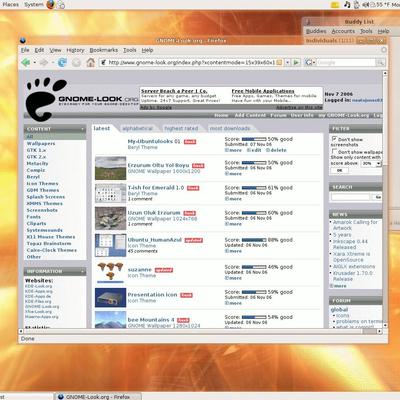400x400 pixels.
Task: Open the History menu in Firefox
Action: pos(75,50)
